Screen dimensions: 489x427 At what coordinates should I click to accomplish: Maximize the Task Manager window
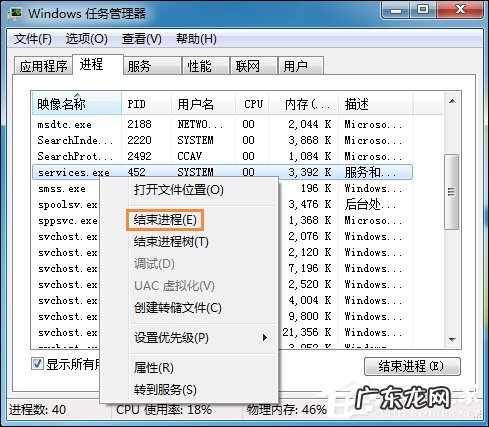click(423, 10)
